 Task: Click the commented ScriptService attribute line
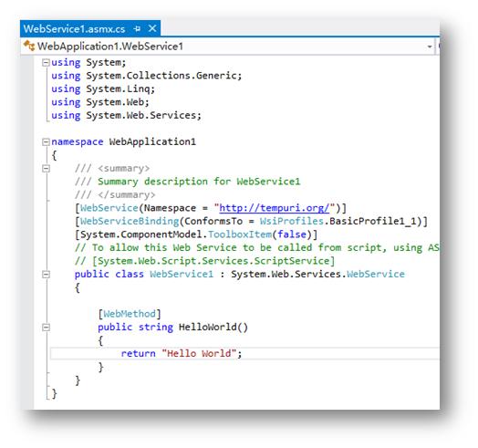[x=204, y=261]
